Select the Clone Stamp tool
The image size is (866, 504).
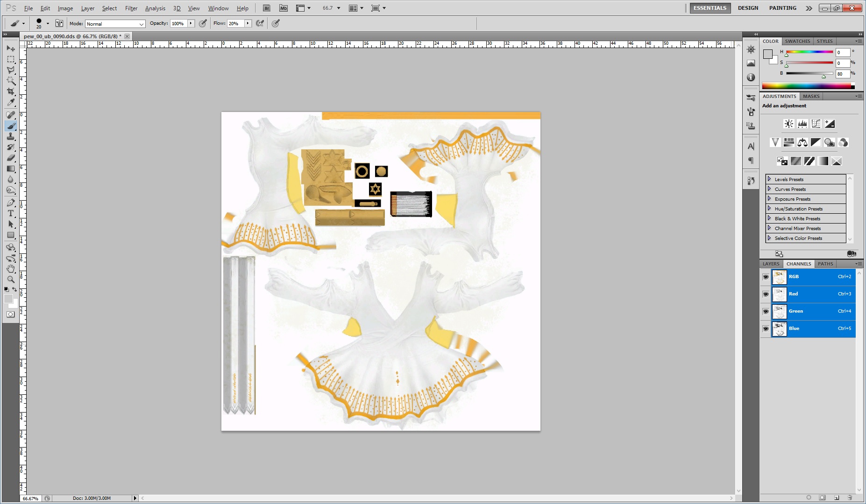[x=11, y=136]
